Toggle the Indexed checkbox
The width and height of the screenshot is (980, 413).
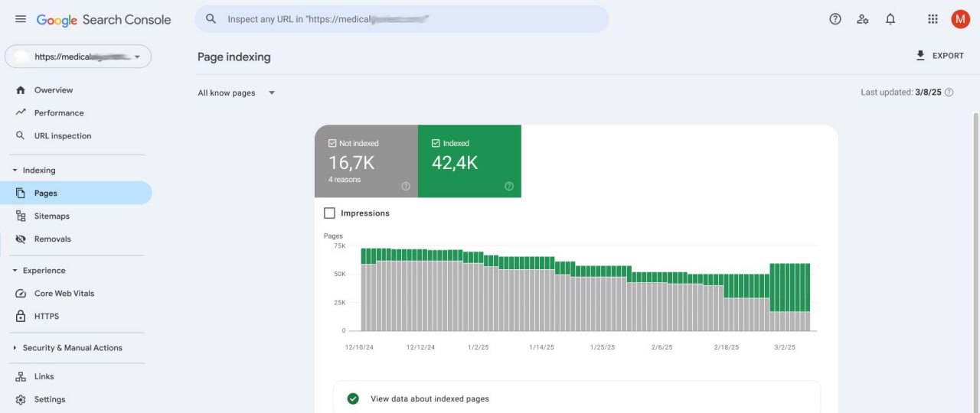[436, 143]
